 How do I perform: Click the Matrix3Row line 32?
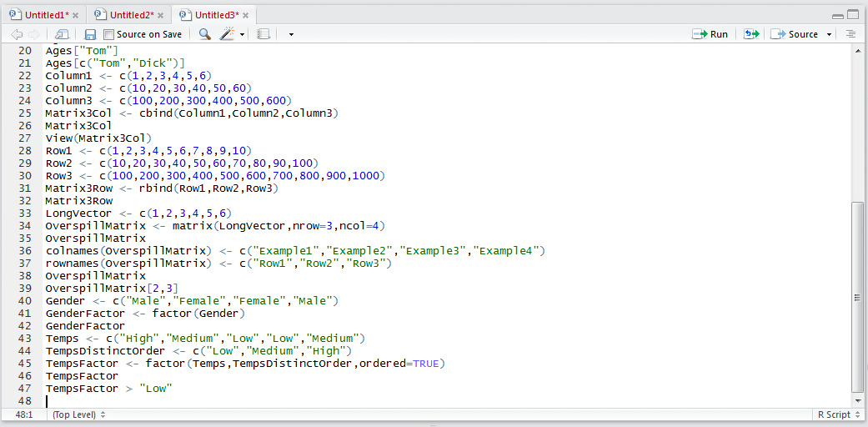79,201
